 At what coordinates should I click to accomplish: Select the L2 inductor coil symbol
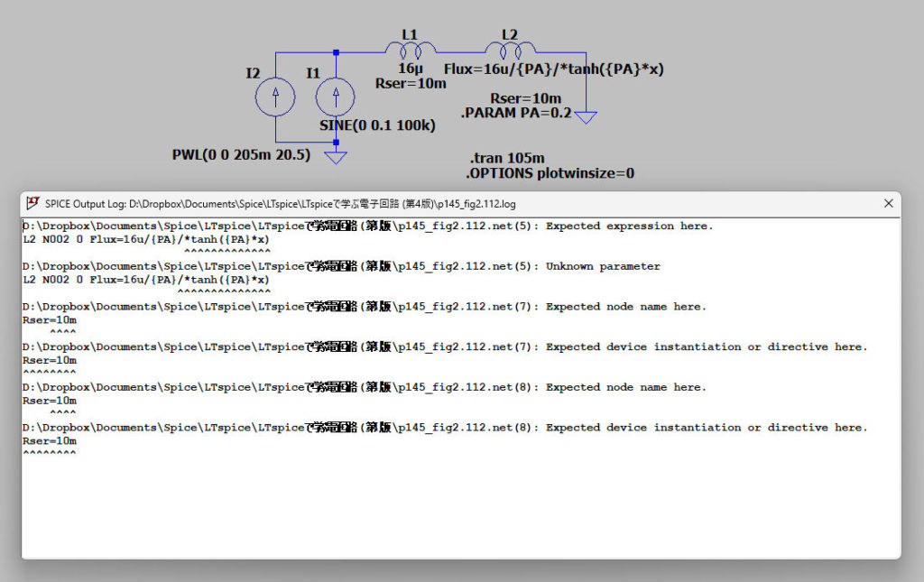[509, 51]
